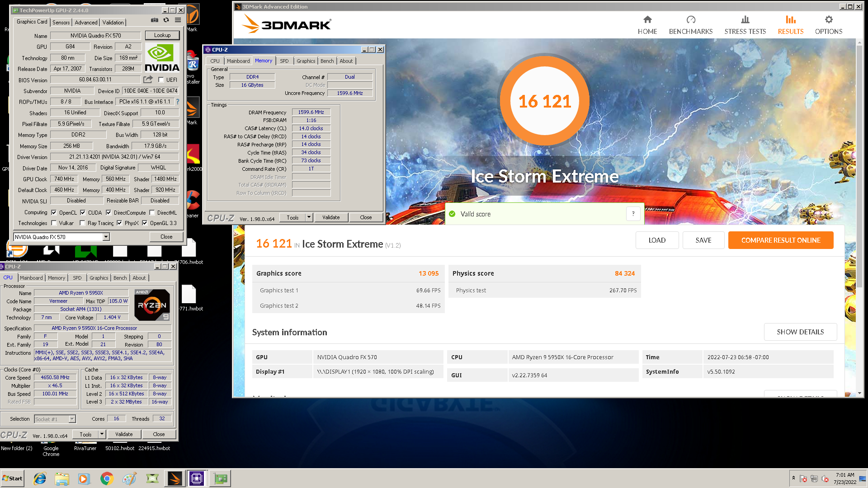Click the muted volume tray icon
868x488 pixels.
[x=825, y=479]
